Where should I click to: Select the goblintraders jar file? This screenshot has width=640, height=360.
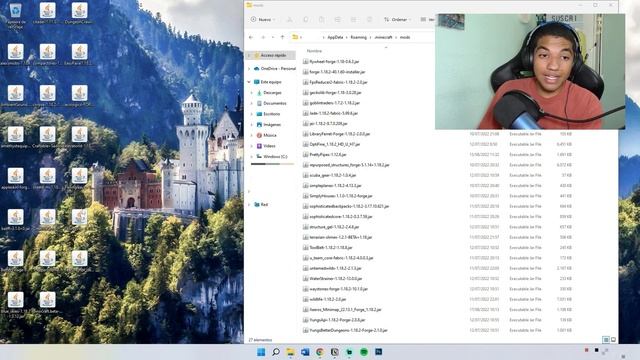pyautogui.click(x=331, y=103)
